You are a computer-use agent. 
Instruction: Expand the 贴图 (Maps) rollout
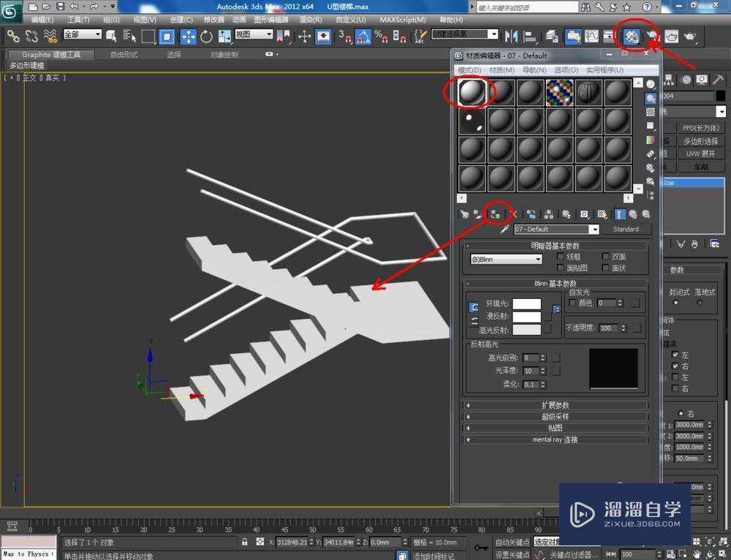[556, 428]
